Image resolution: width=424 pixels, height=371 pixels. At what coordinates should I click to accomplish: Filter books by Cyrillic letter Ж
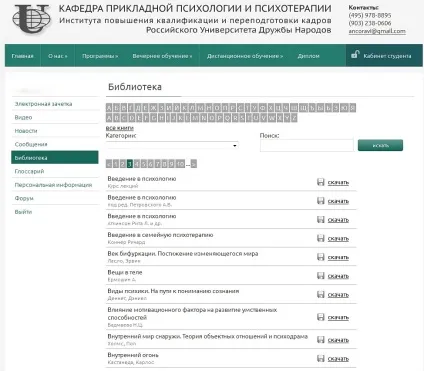(x=153, y=108)
